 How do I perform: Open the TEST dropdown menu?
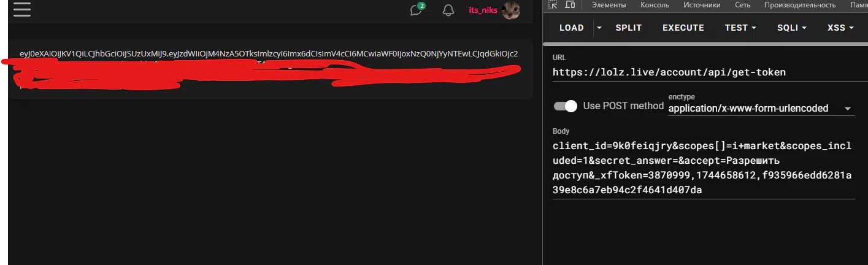tap(740, 28)
